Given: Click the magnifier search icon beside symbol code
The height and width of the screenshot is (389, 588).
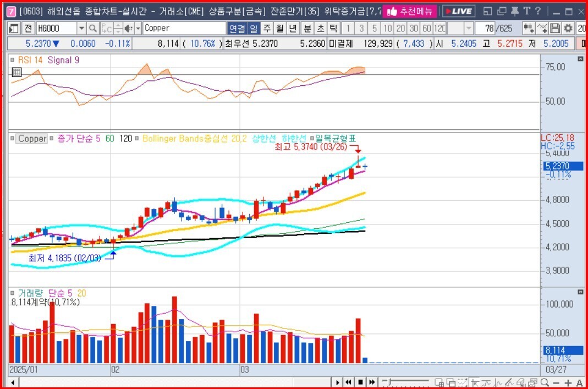Looking at the screenshot, I should (x=93, y=28).
